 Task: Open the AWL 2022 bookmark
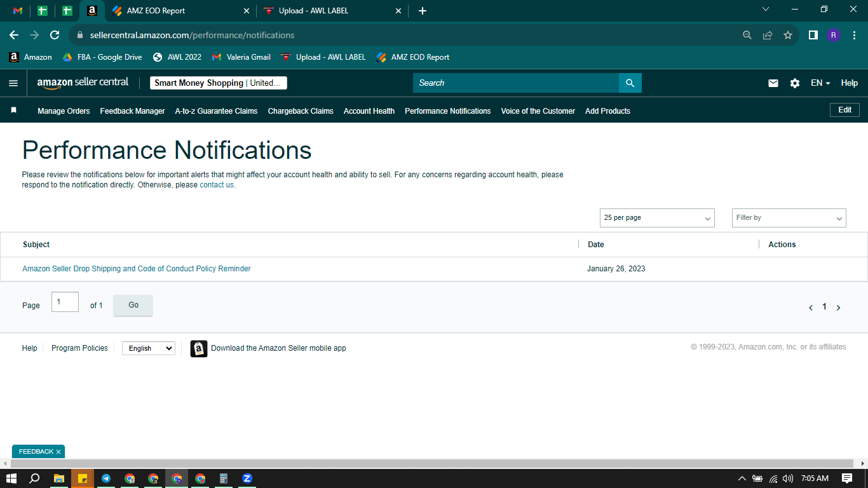pyautogui.click(x=177, y=57)
